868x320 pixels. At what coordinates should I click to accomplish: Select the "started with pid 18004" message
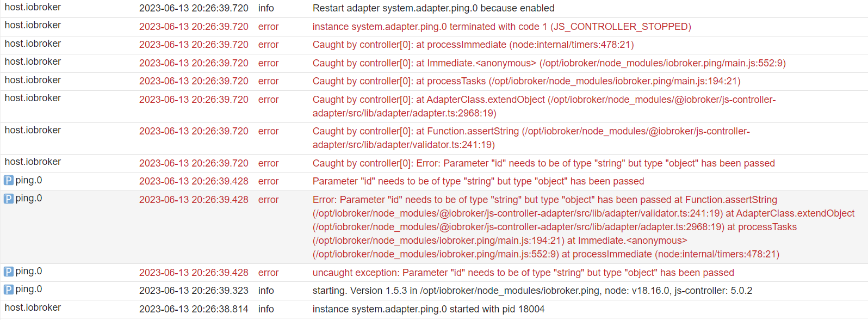click(x=429, y=309)
